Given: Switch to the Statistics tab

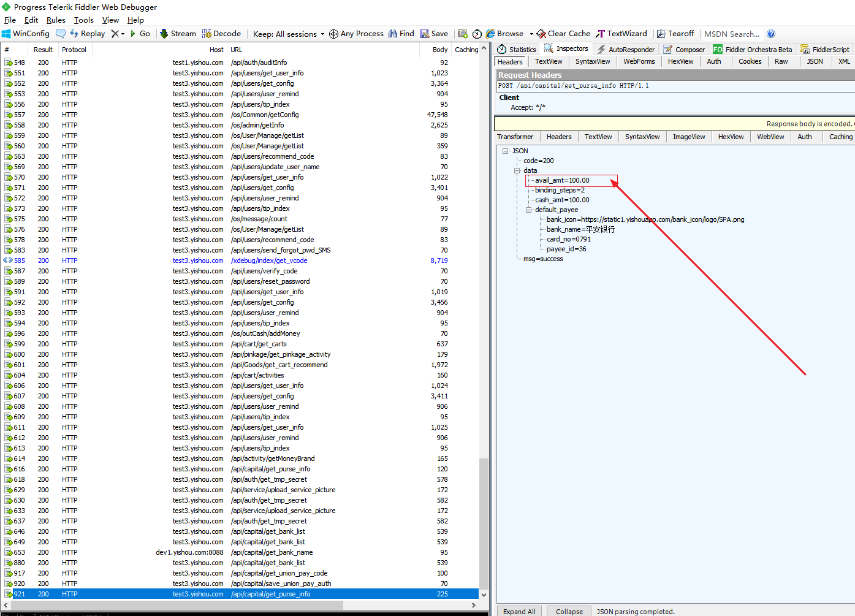Looking at the screenshot, I should 517,49.
